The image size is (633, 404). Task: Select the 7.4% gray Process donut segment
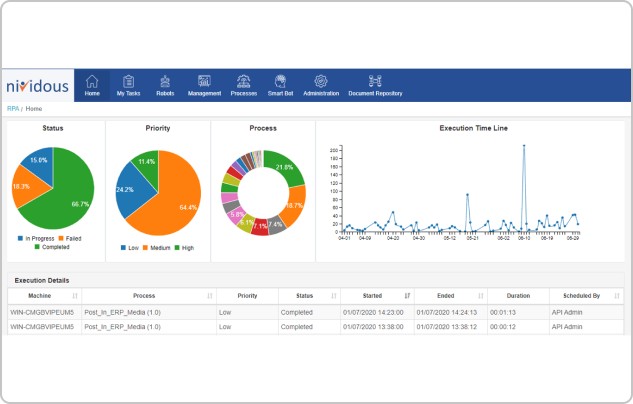(276, 225)
